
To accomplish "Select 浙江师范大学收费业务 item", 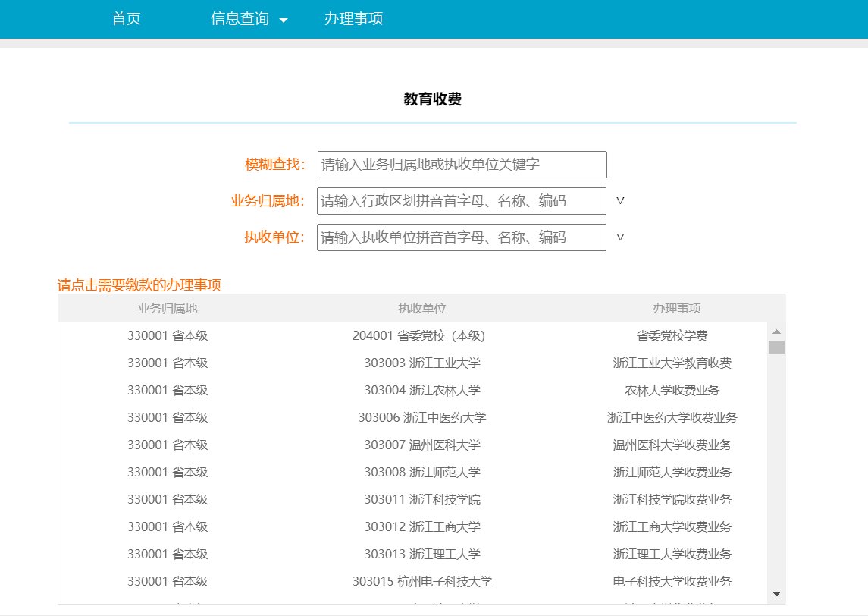I will point(672,473).
